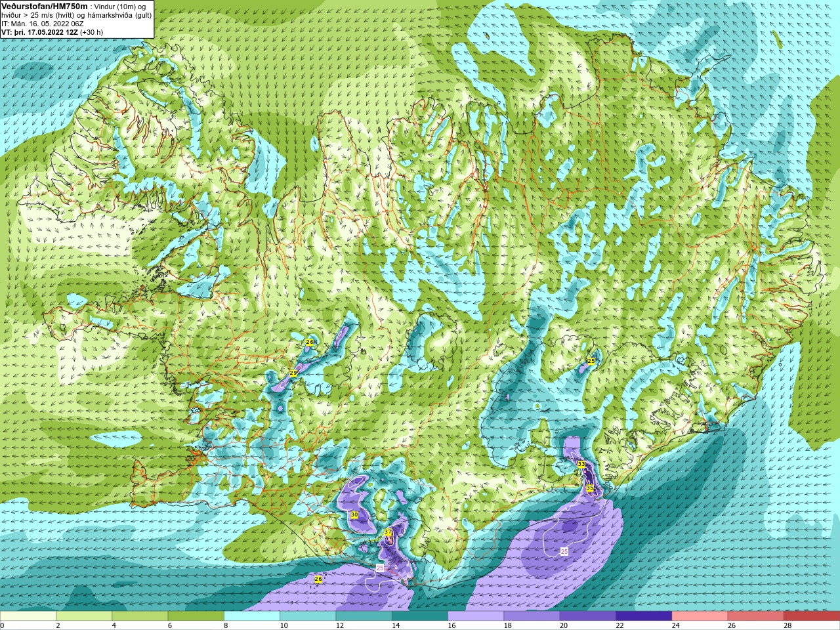Click the 26–28 m/s salmon legend swatch
Viewport: 840px width, 630px height.
(755, 616)
